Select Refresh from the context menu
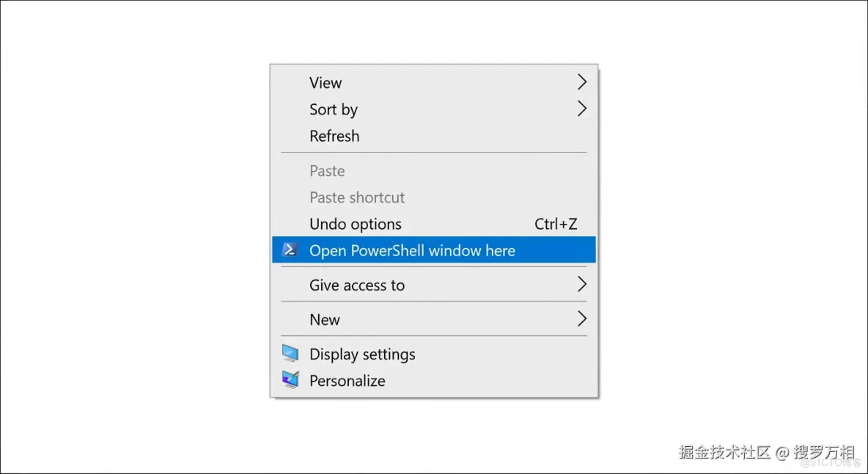The image size is (868, 474). tap(334, 136)
